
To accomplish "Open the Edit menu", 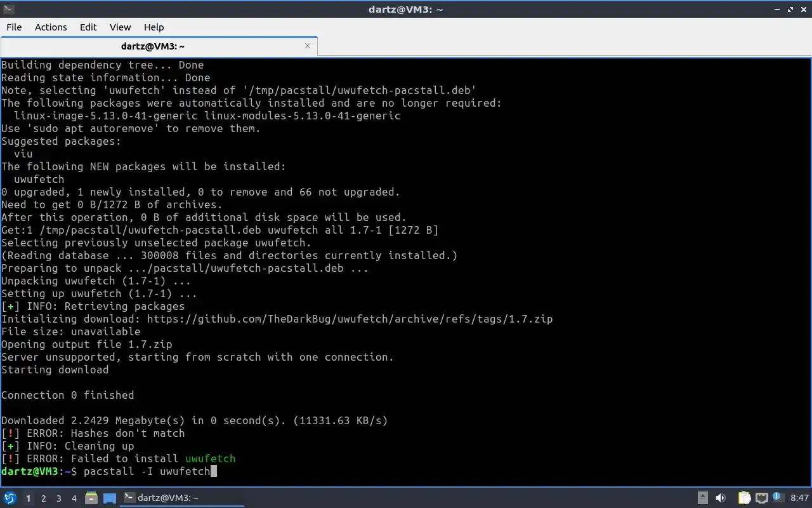I will [x=88, y=27].
